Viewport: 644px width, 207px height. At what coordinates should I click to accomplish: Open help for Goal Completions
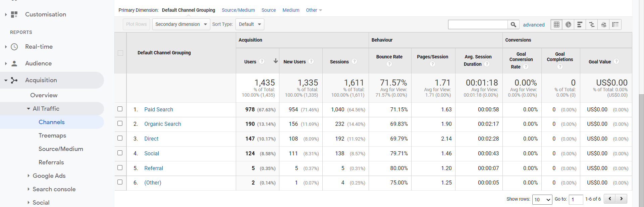560,67
